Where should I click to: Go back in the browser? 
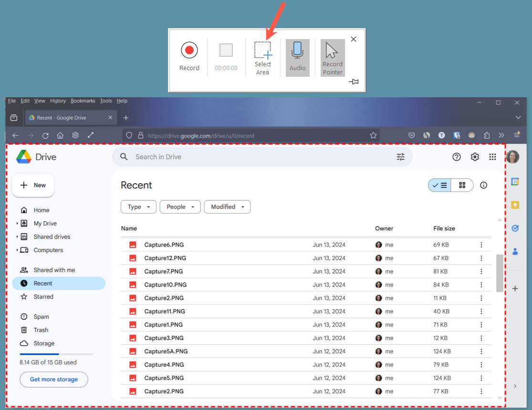(15, 135)
